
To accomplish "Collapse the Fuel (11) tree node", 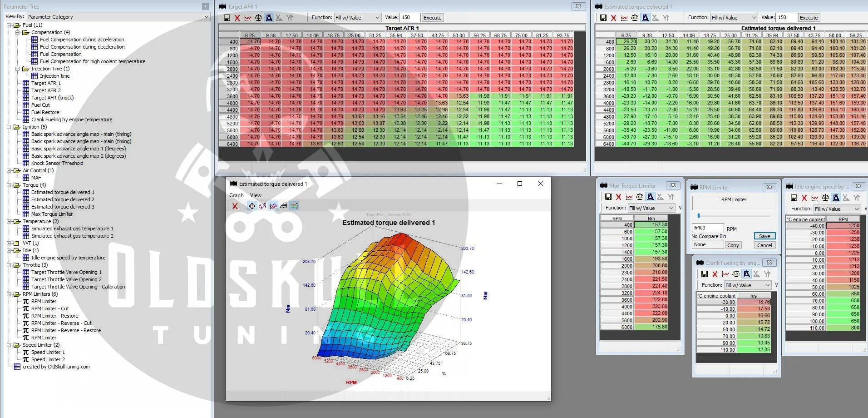I will pos(9,25).
